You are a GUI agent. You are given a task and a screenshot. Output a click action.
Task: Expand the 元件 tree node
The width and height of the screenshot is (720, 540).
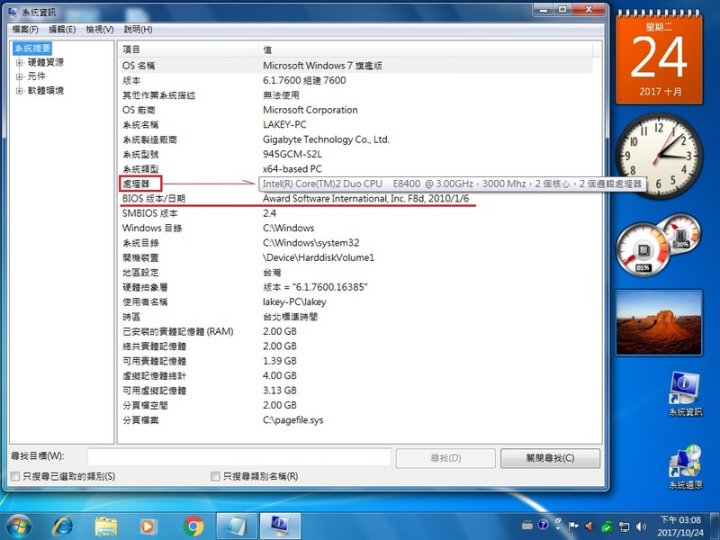(x=19, y=77)
